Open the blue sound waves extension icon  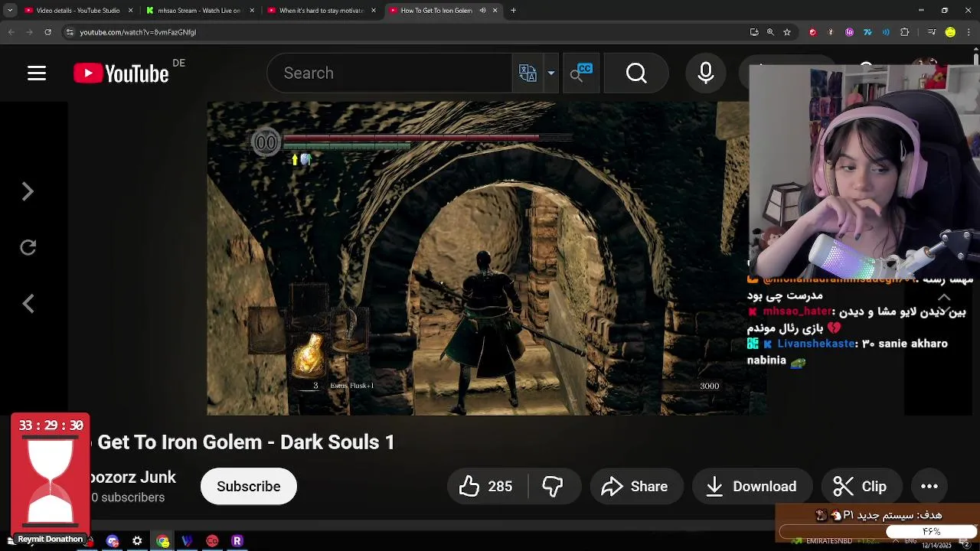[886, 32]
